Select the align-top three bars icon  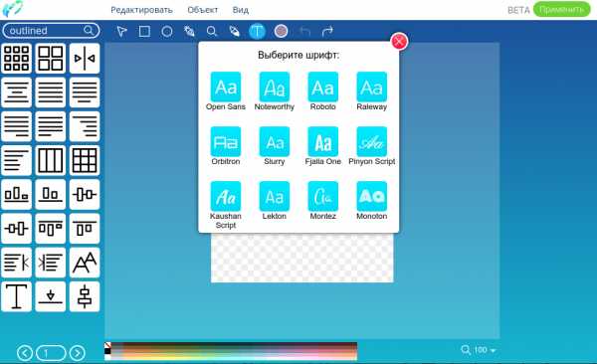(51, 229)
